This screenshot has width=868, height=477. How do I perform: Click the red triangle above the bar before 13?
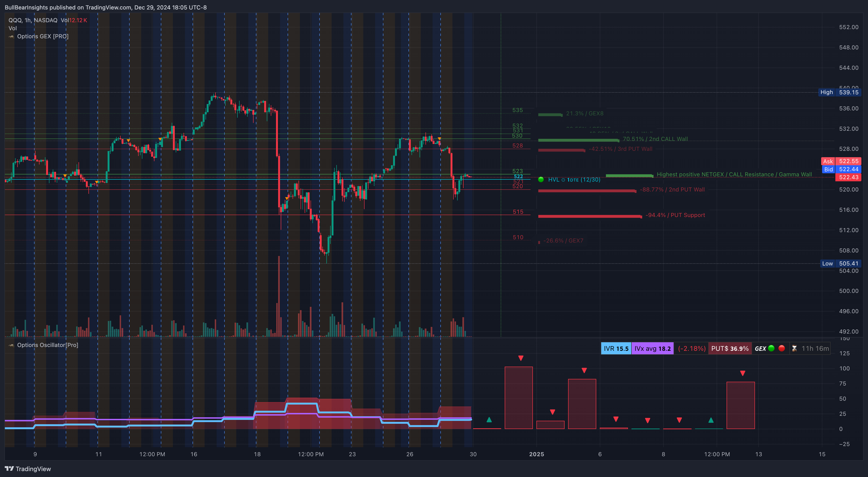pyautogui.click(x=743, y=373)
